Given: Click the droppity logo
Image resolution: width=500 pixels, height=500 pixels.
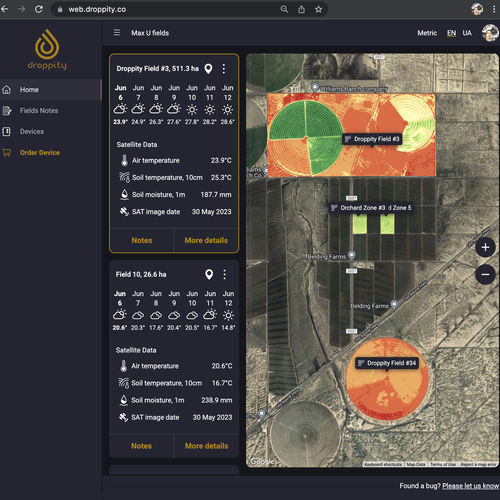Looking at the screenshot, I should coord(47,49).
